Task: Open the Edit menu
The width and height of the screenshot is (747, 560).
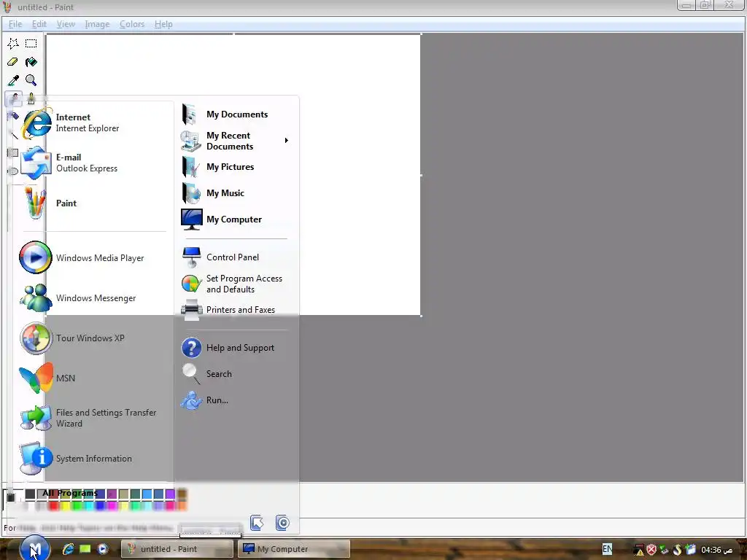Action: pyautogui.click(x=39, y=24)
